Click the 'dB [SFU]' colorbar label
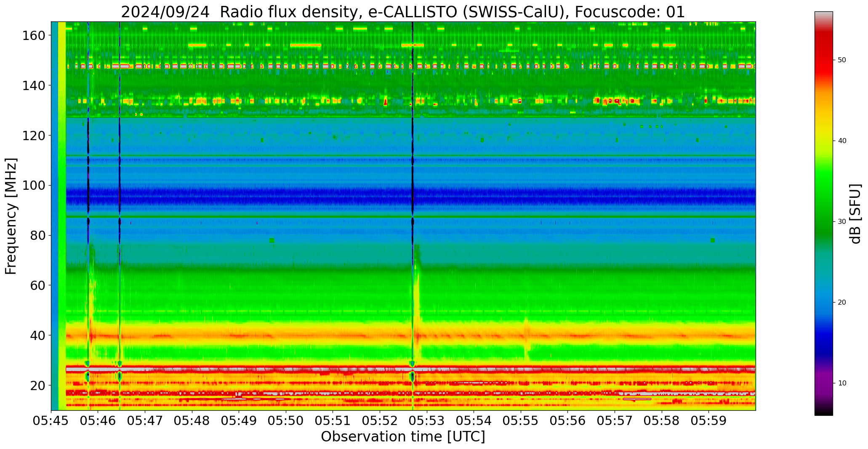Viewport: 868px width, 449px height. pyautogui.click(x=855, y=213)
